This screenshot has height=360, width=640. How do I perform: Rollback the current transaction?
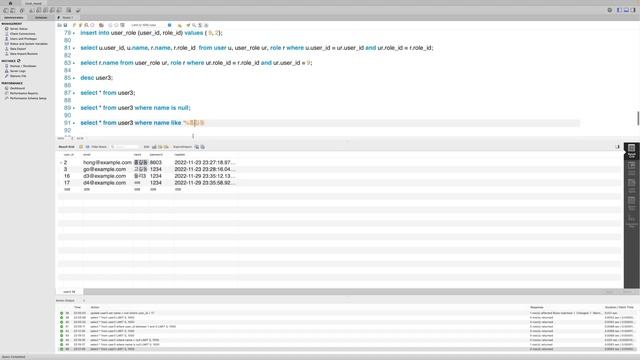116,25
